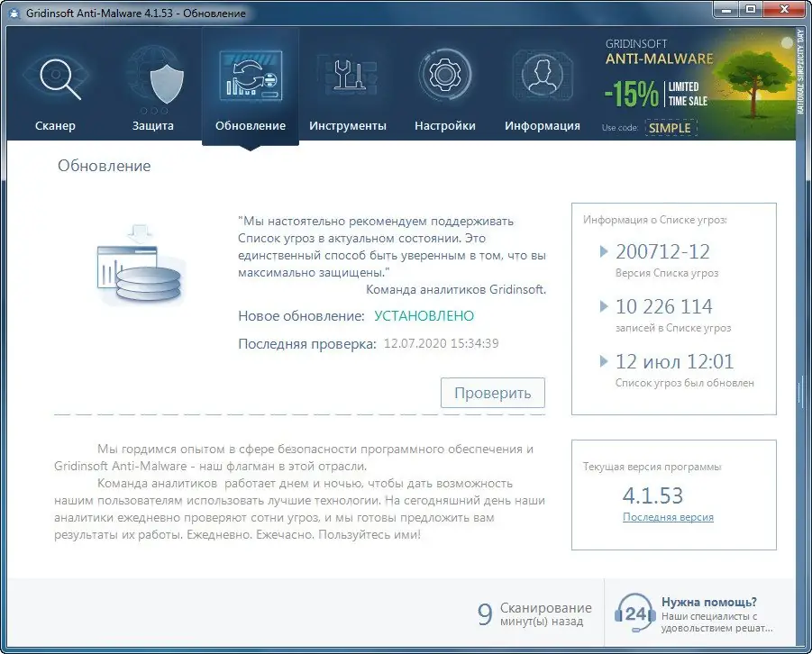Switch to the Защита tab label
The width and height of the screenshot is (812, 654).
(x=153, y=126)
